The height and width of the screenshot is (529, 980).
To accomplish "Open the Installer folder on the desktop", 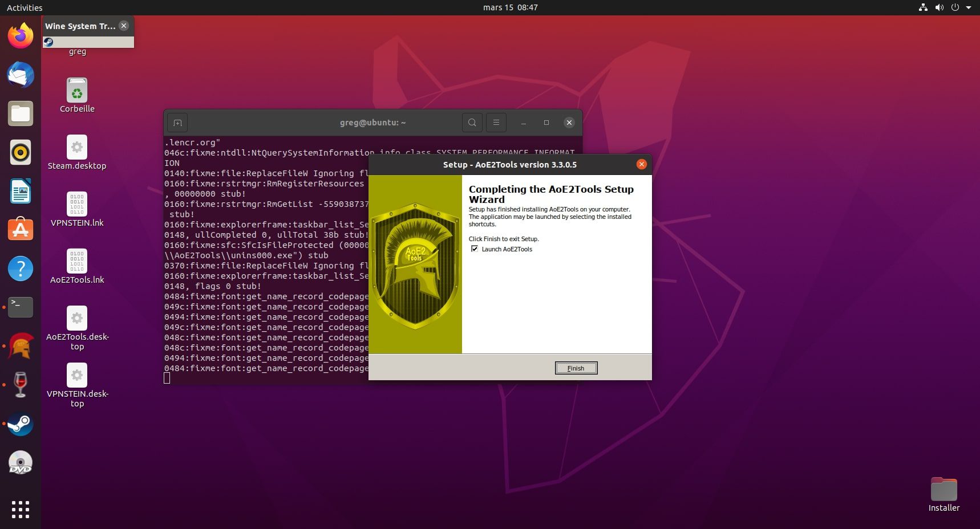I will pyautogui.click(x=944, y=494).
